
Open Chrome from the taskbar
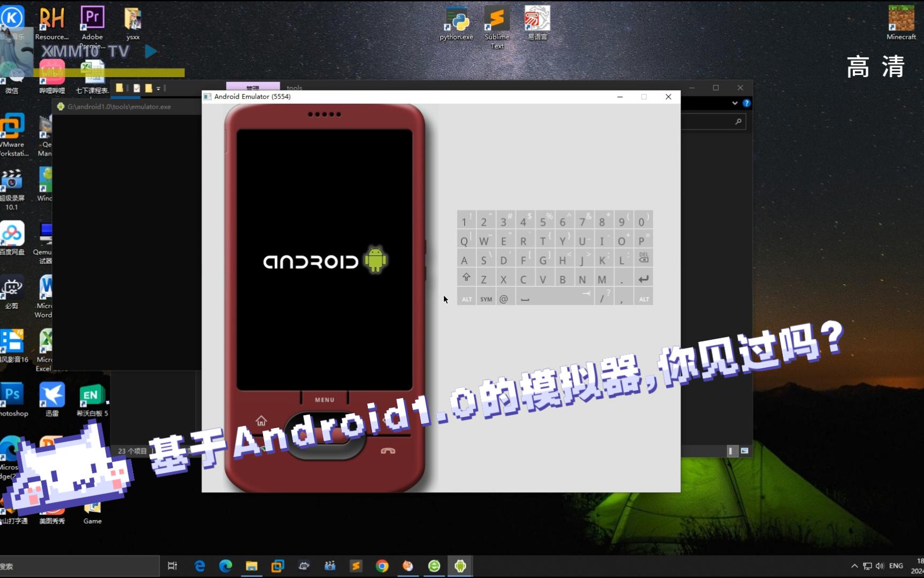[382, 566]
